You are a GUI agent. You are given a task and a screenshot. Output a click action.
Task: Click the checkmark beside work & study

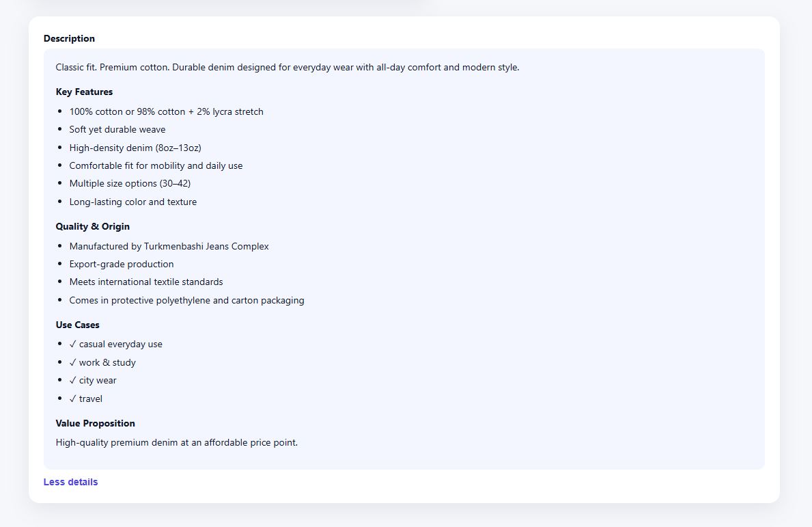click(72, 362)
